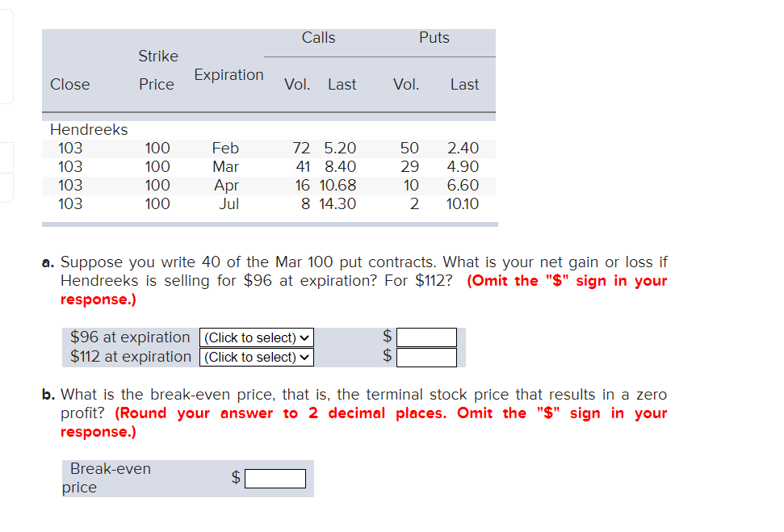Open the $112 at expiration dropdown

(256, 357)
